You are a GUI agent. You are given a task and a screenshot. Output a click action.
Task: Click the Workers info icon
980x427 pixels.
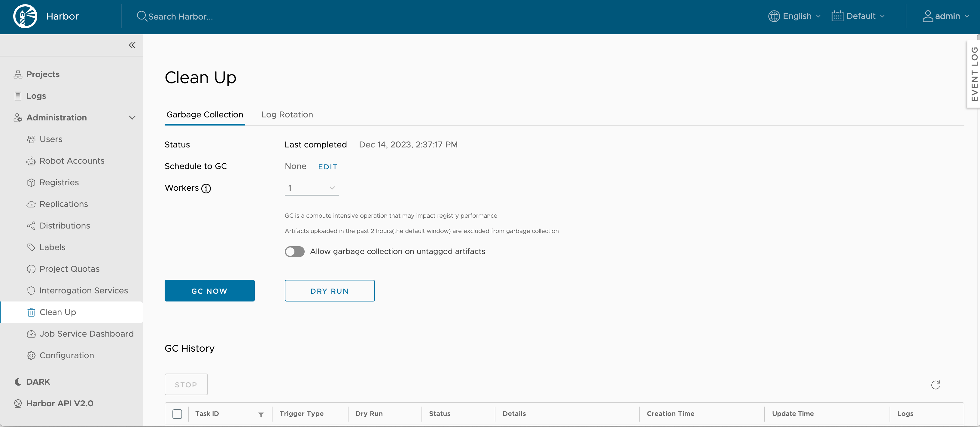click(x=206, y=188)
